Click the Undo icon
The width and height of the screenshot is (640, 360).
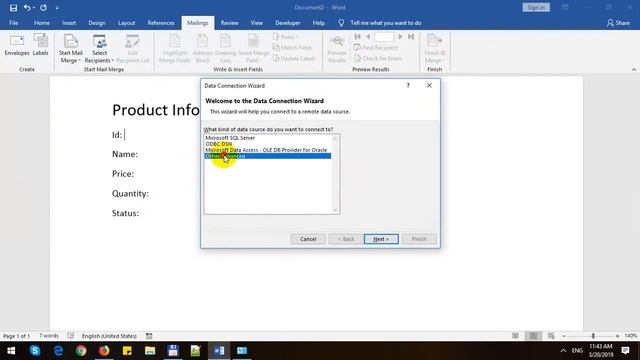coord(27,8)
